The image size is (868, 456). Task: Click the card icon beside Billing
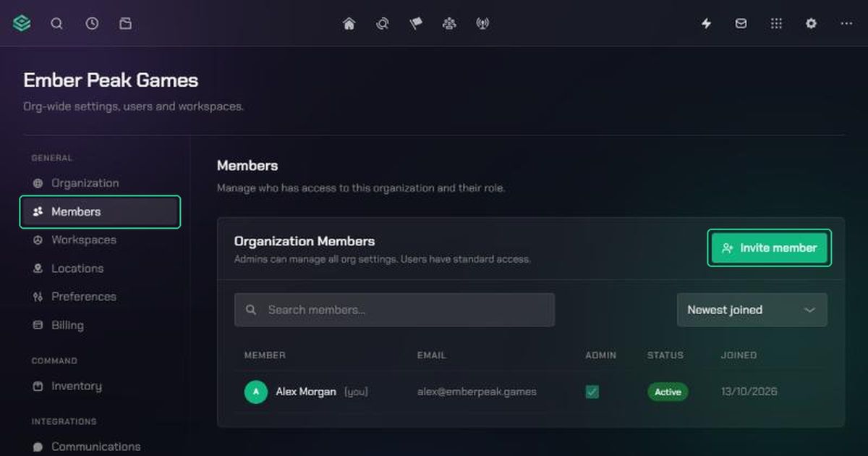coord(38,326)
